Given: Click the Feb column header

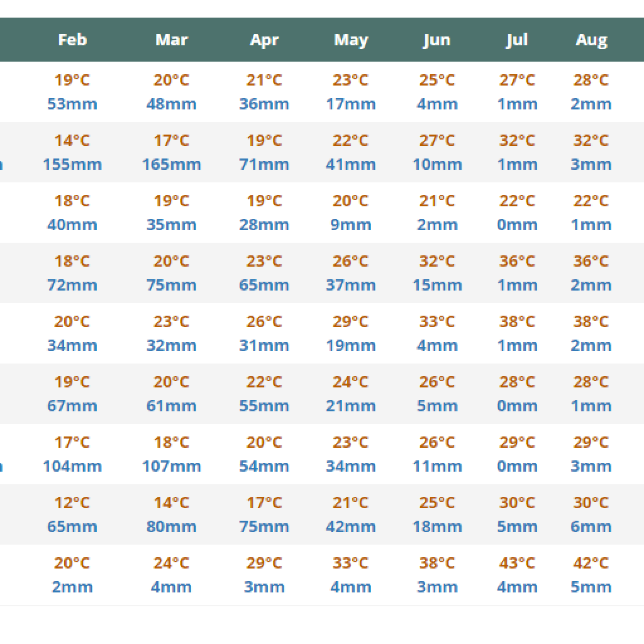Looking at the screenshot, I should click(72, 40).
